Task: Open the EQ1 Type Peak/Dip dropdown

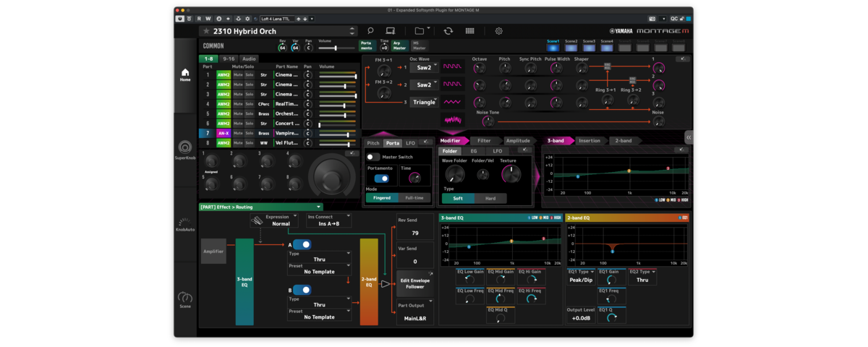Action: click(581, 277)
